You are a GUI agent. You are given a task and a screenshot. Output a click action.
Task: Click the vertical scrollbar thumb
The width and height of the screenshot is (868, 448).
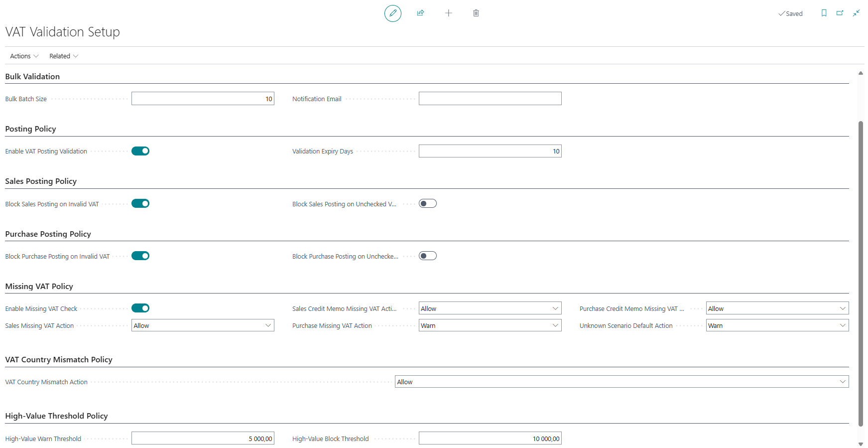point(861,274)
